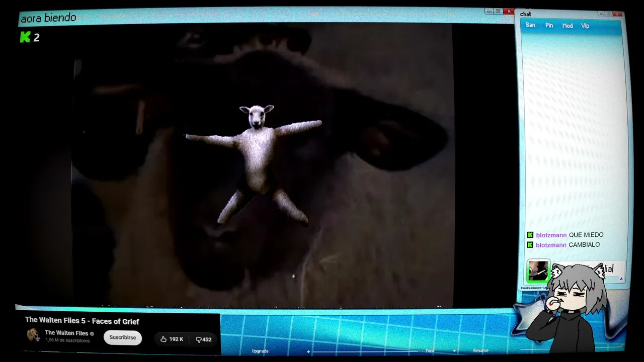
Task: Click the CAMBIALO chat message text
Action: pos(584,245)
